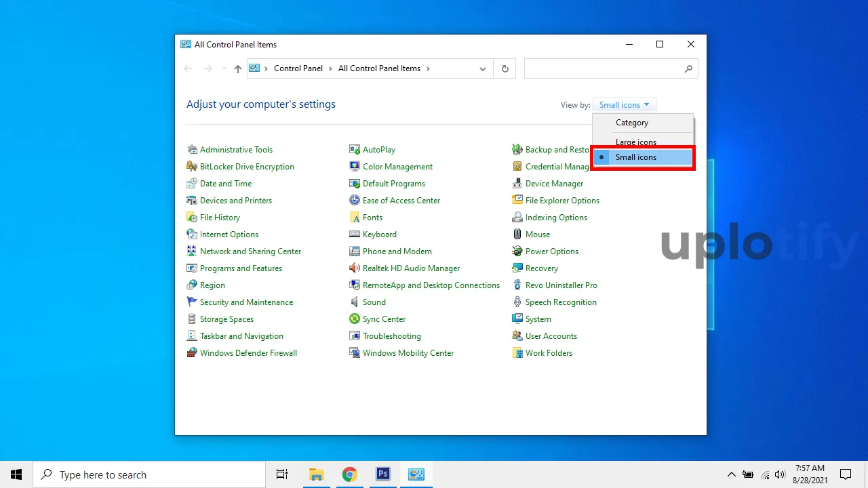Open the File Explorer Options link
The height and width of the screenshot is (488, 868).
(x=563, y=201)
